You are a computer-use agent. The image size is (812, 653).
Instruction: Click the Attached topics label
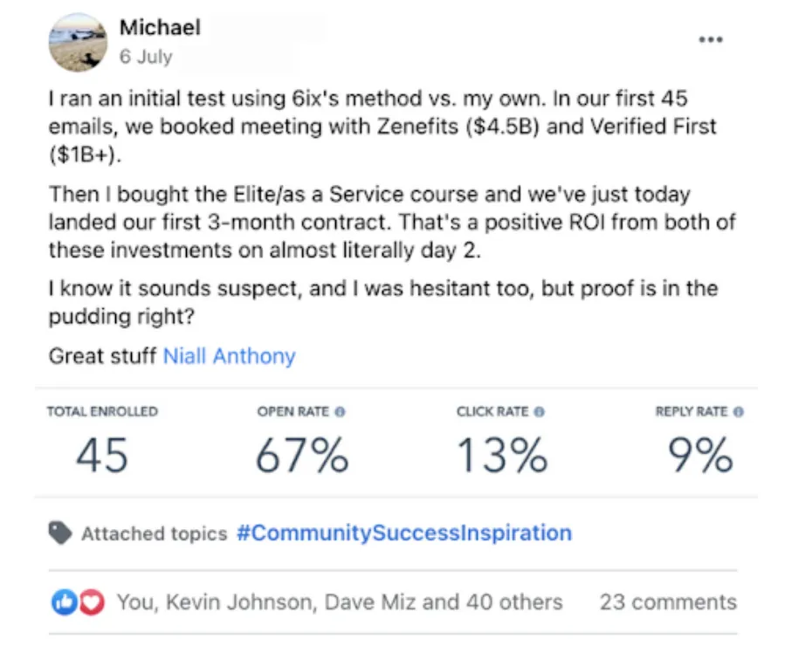click(x=154, y=533)
